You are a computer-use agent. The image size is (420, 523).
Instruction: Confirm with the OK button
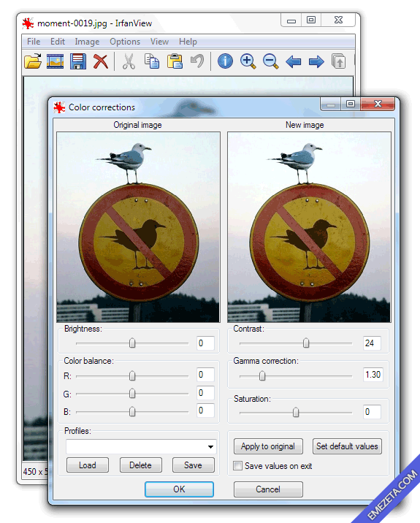coord(179,489)
